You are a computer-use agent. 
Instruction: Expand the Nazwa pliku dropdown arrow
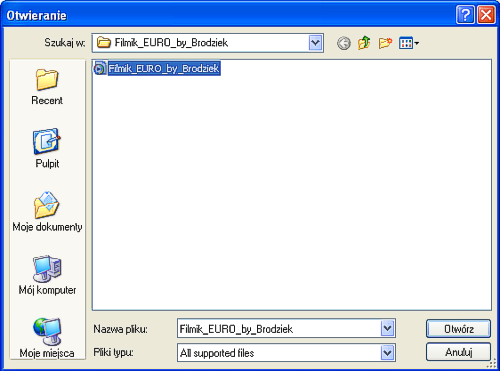387,329
